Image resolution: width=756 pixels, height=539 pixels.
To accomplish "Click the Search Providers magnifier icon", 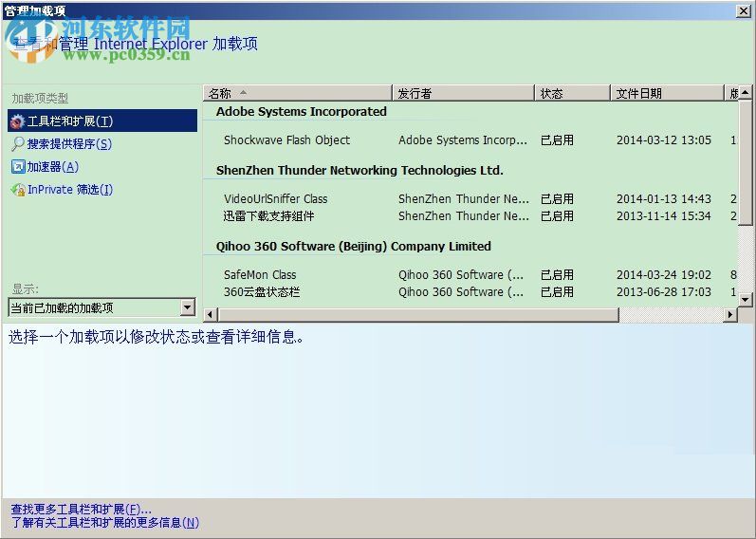I will tap(18, 144).
